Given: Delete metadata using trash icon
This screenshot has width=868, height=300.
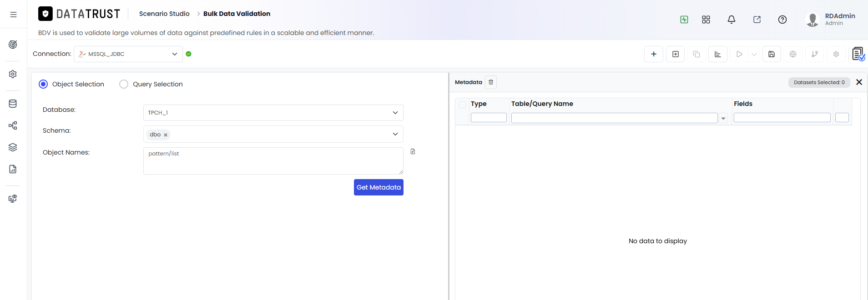Looking at the screenshot, I should click(491, 82).
